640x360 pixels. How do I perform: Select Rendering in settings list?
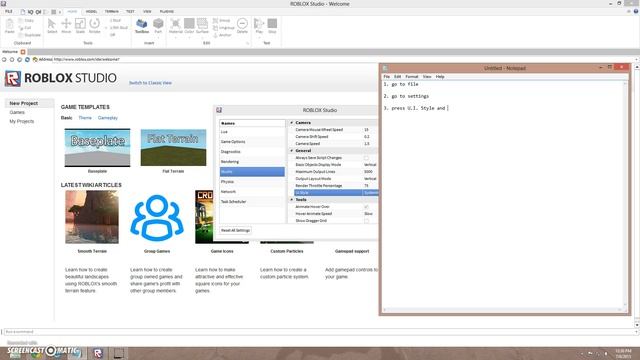[252, 162]
